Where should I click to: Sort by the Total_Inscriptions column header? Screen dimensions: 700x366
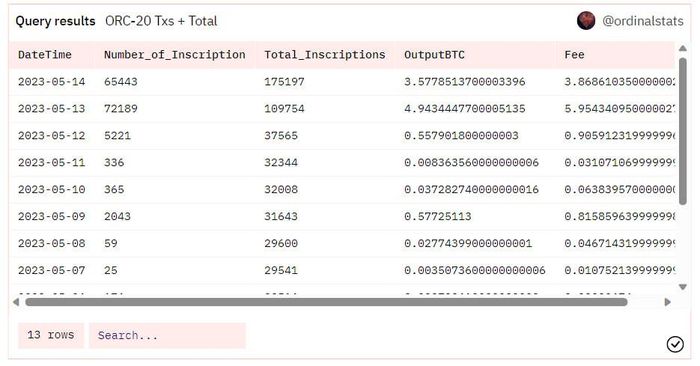tap(325, 55)
